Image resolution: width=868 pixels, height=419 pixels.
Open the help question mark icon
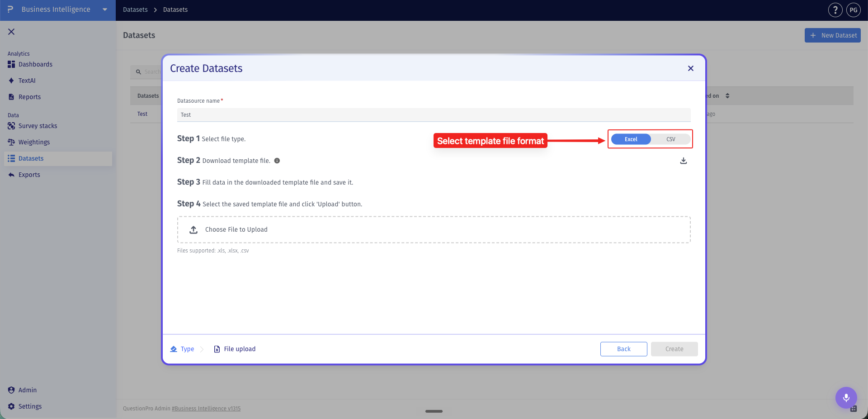[835, 10]
